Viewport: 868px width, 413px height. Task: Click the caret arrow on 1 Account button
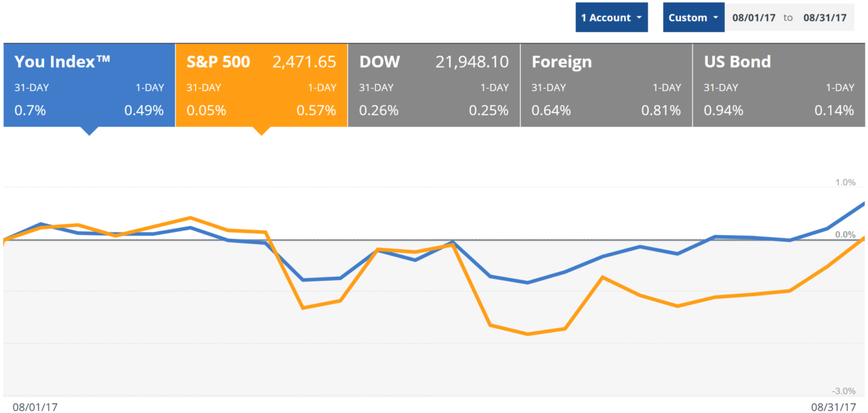[639, 18]
